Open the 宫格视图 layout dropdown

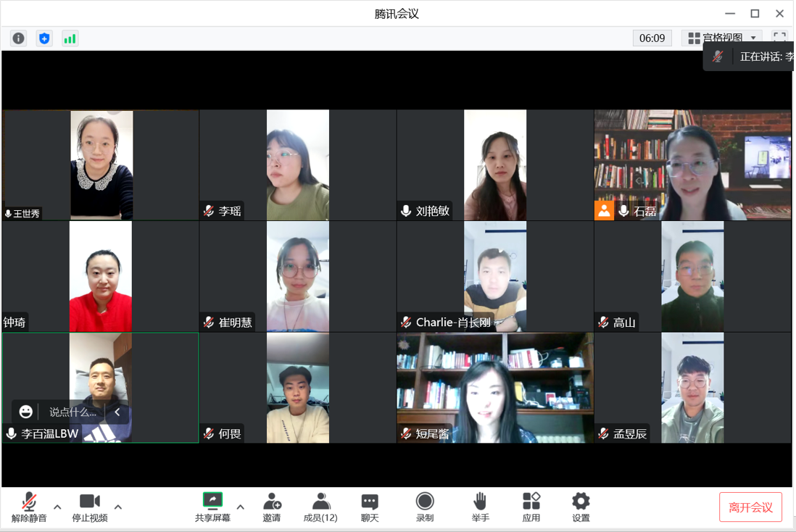tap(722, 38)
